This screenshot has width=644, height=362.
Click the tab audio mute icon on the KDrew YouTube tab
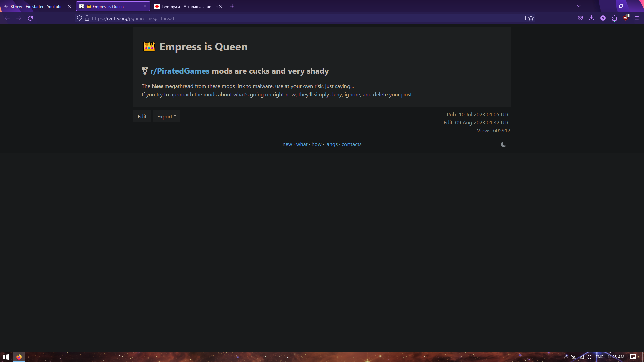[6, 6]
